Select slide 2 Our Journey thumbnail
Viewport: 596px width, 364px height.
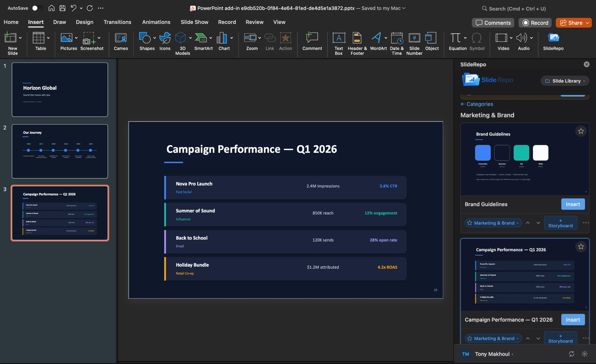(60, 151)
